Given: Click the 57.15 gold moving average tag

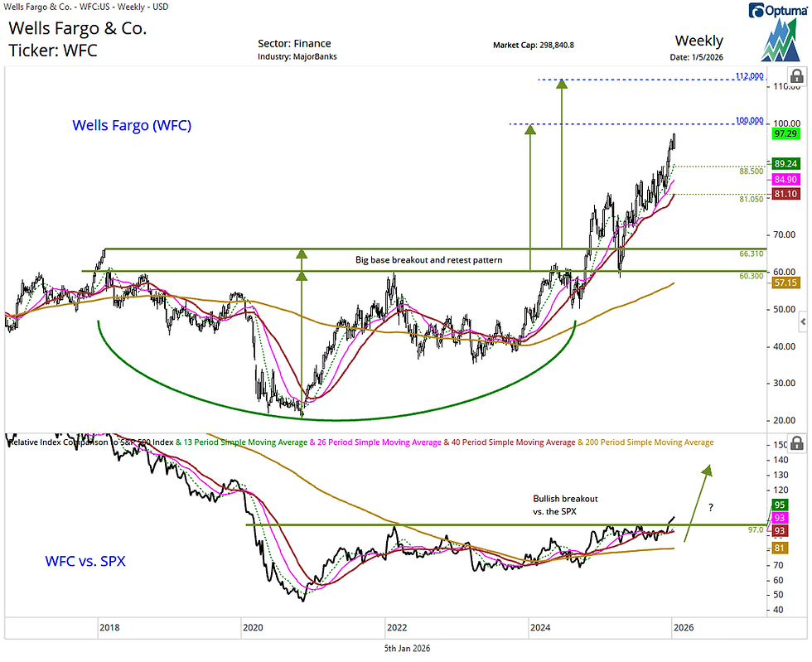Looking at the screenshot, I should pyautogui.click(x=785, y=283).
